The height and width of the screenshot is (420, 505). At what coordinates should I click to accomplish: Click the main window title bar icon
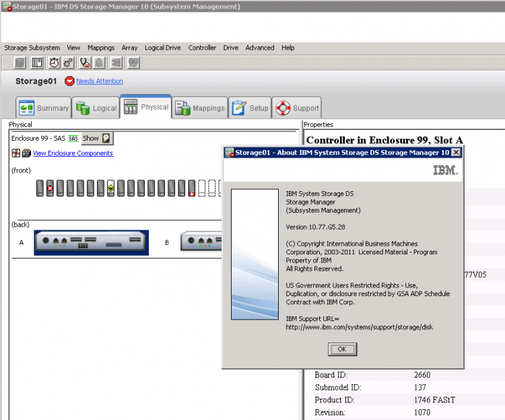pos(7,6)
